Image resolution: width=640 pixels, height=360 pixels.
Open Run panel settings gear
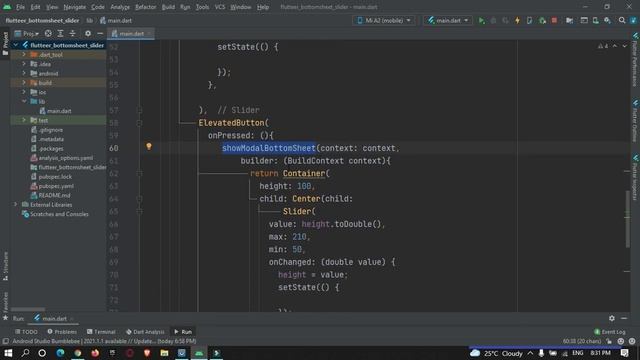click(x=611, y=318)
